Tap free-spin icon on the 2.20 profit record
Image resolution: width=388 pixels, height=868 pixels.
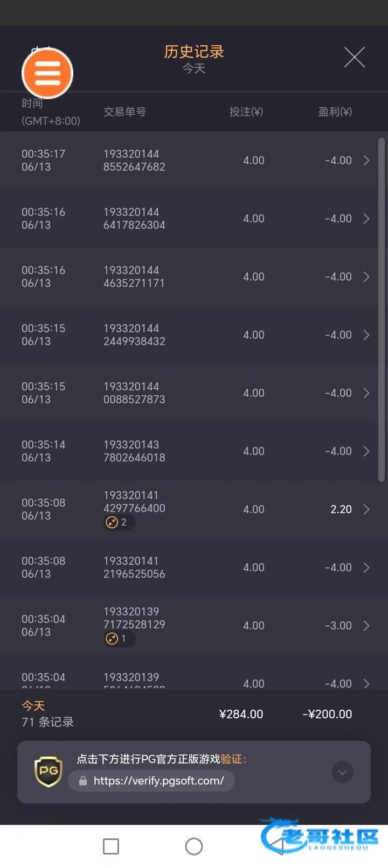[112, 522]
